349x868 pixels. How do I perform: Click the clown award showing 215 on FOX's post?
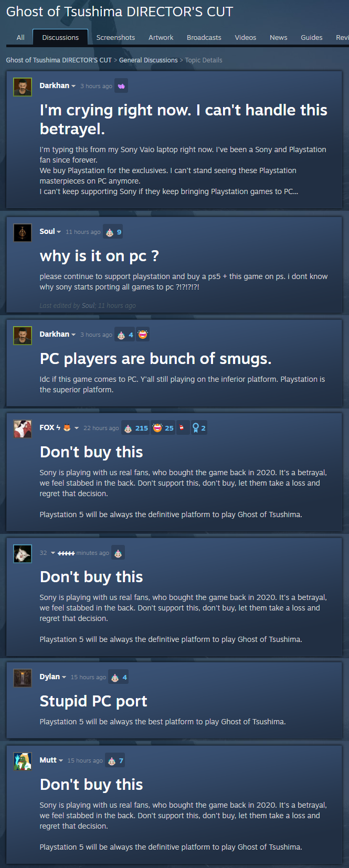point(135,428)
